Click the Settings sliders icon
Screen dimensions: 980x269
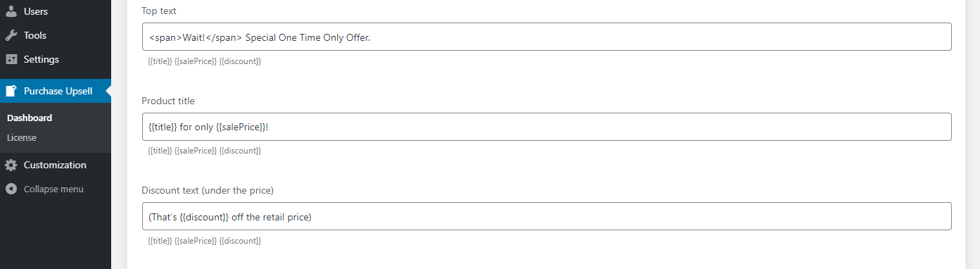[11, 59]
